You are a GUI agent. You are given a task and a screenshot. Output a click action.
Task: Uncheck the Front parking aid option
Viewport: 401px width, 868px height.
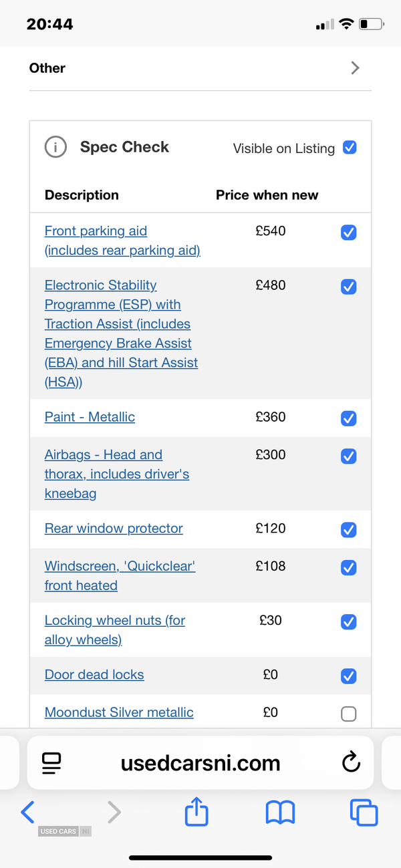[x=348, y=233]
